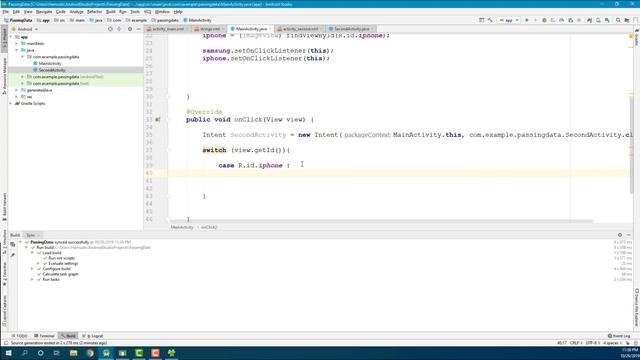
Task: Open File Explorer from the taskbar
Action: point(73,353)
